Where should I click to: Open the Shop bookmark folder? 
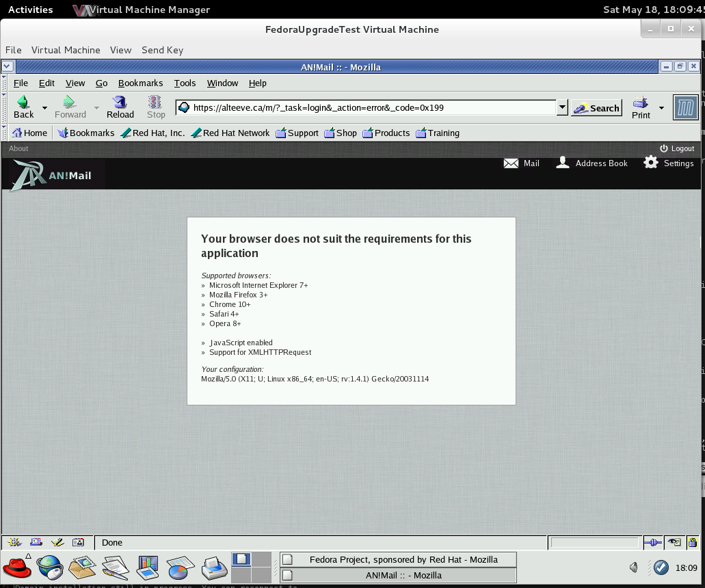341,133
